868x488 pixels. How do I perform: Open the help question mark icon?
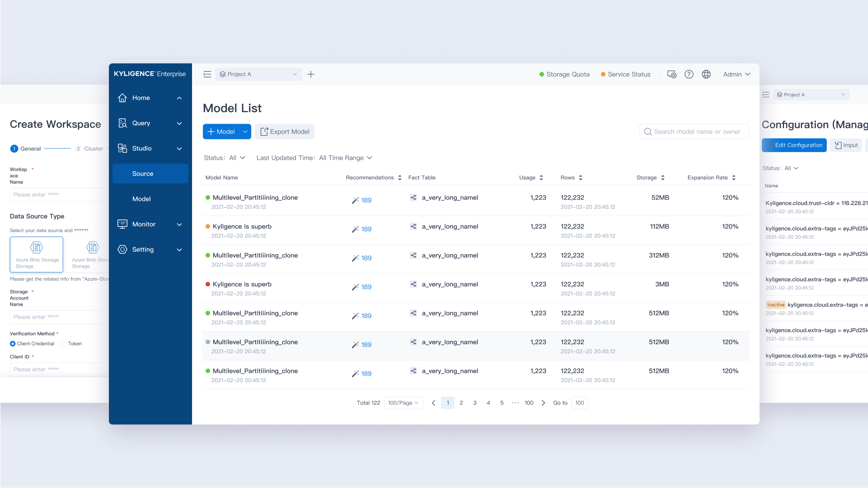click(689, 74)
